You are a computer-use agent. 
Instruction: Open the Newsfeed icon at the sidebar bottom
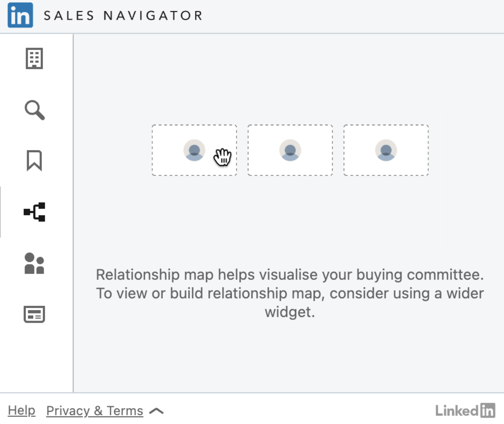click(x=34, y=315)
